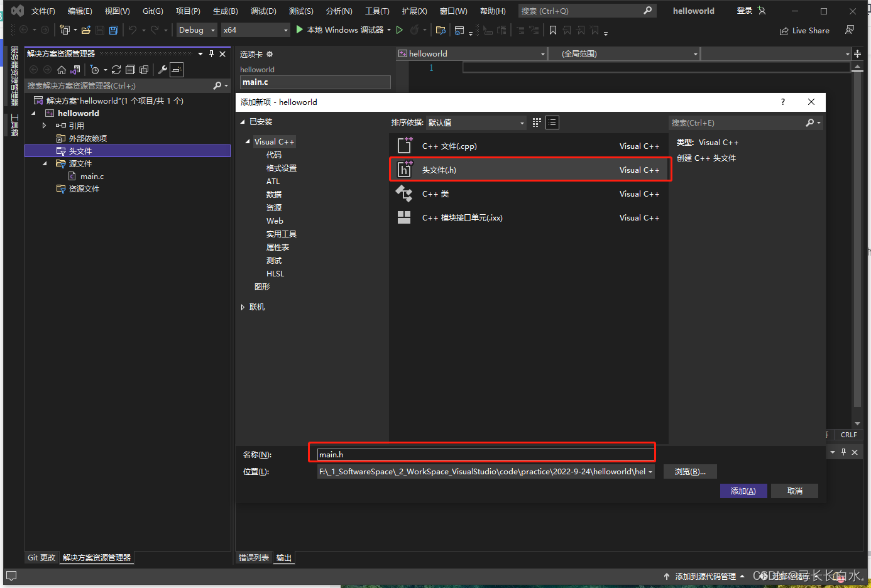Click 添加到源代码管理 in status bar
This screenshot has width=871, height=588.
tap(705, 576)
